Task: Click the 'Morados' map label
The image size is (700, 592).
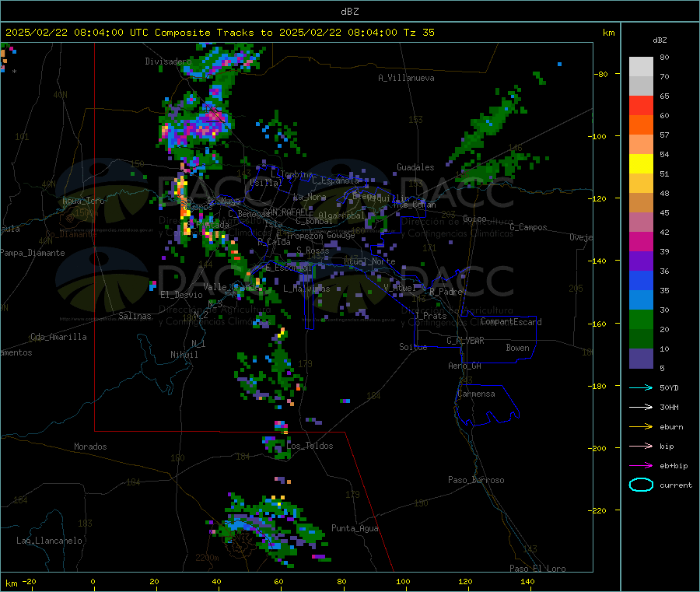Action: pos(90,447)
